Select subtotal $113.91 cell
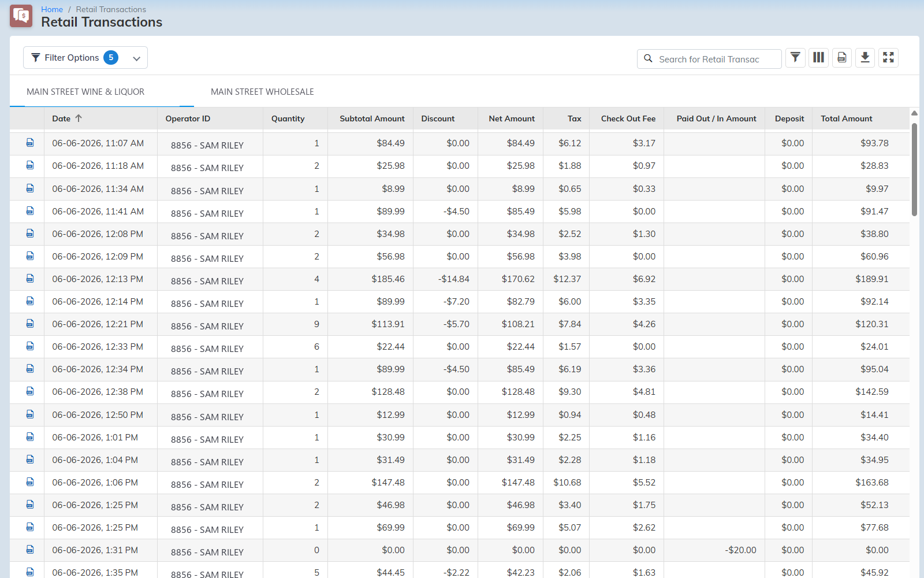This screenshot has width=924, height=578. (x=371, y=324)
